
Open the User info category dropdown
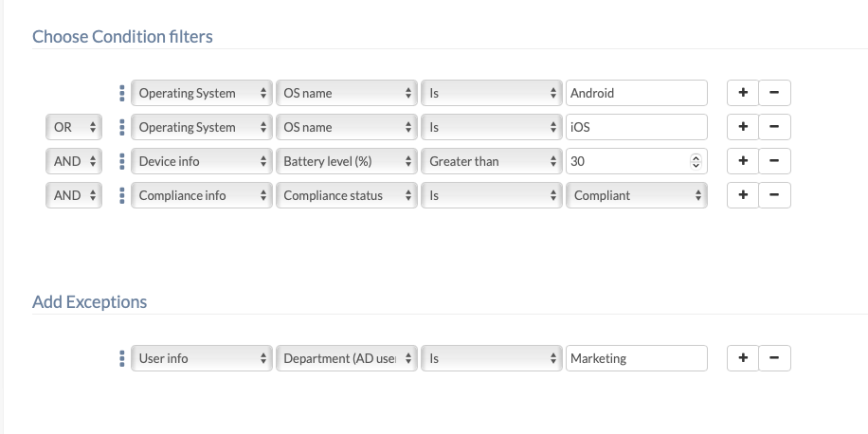(x=201, y=358)
